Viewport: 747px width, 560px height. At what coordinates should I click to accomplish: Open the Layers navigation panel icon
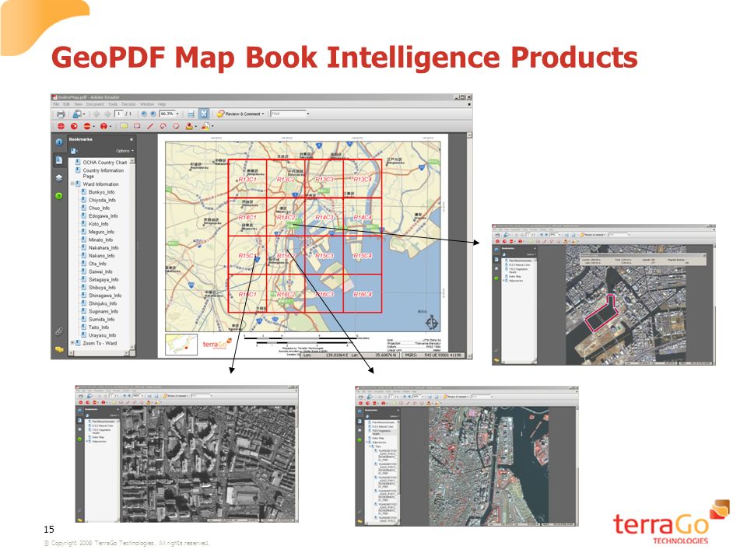(x=59, y=178)
